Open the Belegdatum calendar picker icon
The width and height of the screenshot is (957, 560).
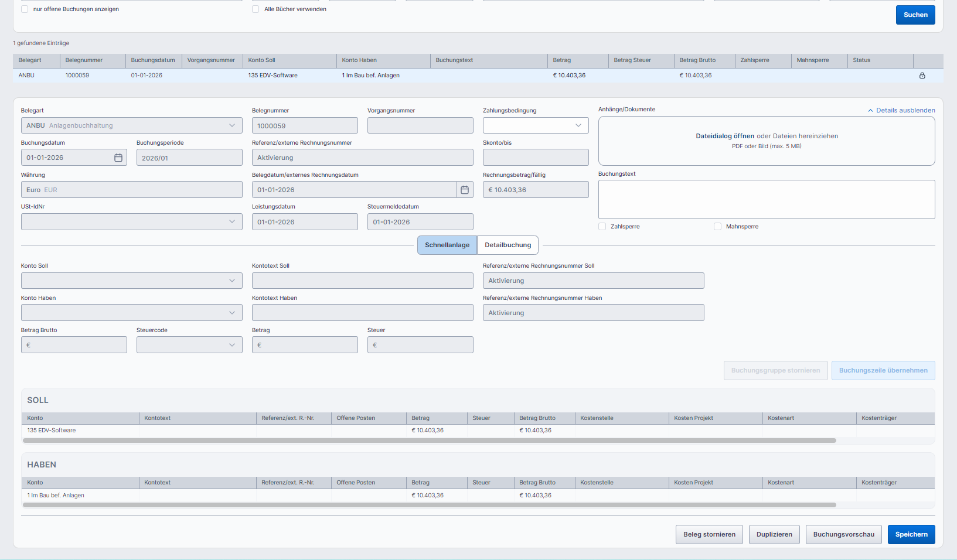[x=465, y=190]
